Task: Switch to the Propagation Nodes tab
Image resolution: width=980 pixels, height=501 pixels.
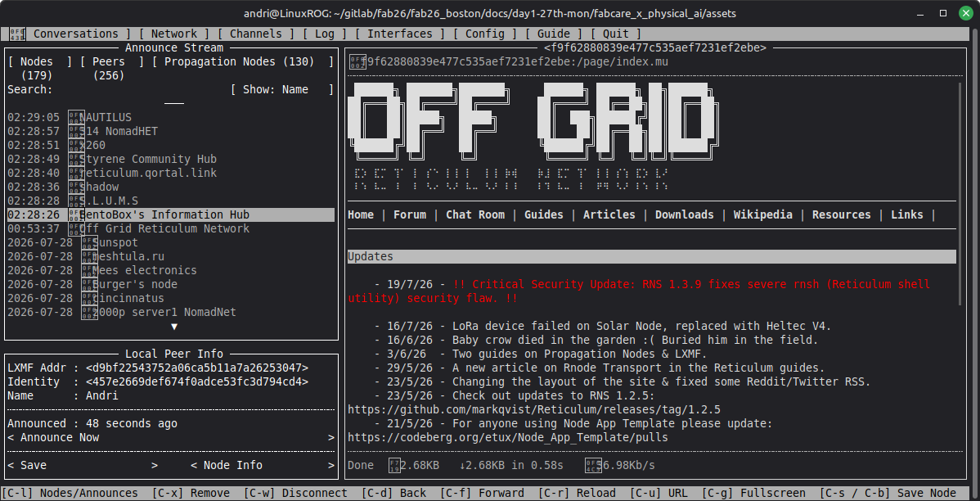Action: [x=242, y=62]
